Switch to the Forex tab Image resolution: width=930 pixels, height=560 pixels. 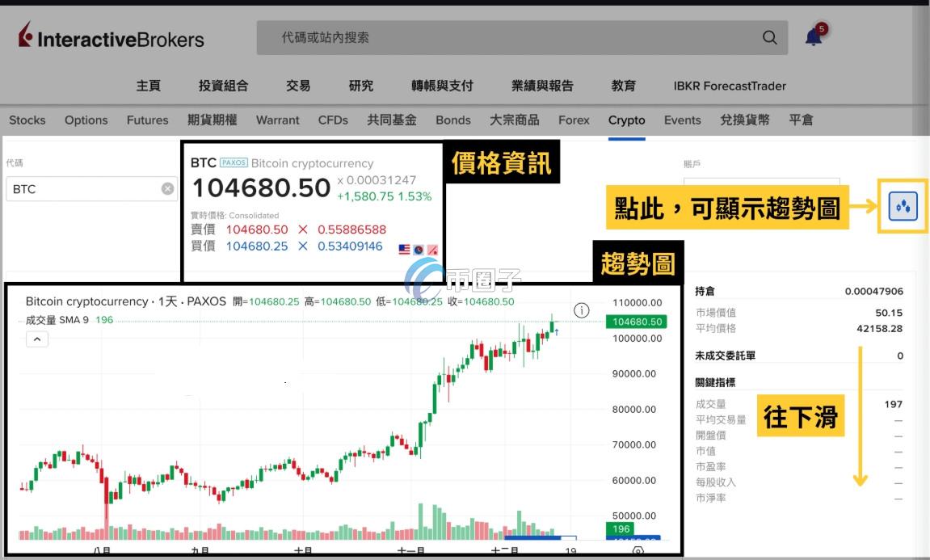click(x=574, y=120)
